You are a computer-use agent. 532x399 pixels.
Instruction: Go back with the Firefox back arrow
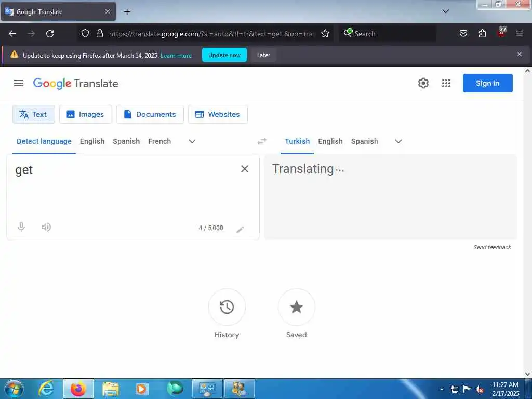point(12,34)
